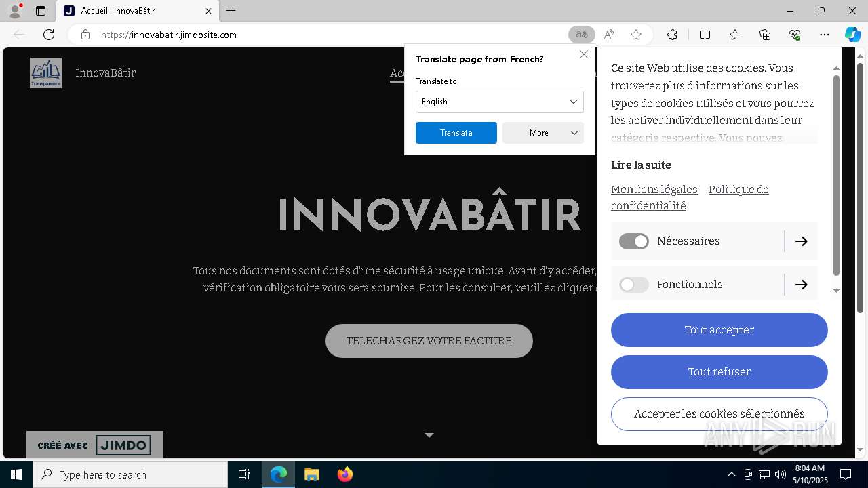Open network status tray icon

pos(764,474)
